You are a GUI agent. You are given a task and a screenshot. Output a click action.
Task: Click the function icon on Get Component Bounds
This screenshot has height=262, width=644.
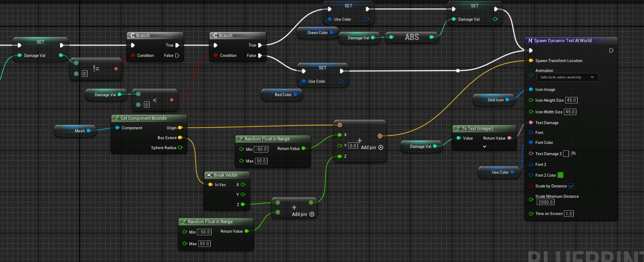(x=117, y=118)
